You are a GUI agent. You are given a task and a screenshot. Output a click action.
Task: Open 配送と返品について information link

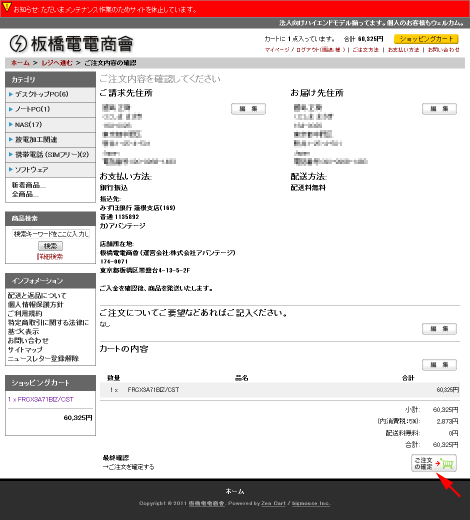tap(37, 296)
